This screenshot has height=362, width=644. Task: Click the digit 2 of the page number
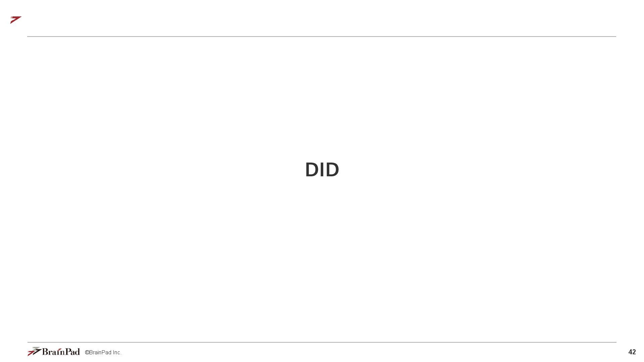pyautogui.click(x=634, y=352)
